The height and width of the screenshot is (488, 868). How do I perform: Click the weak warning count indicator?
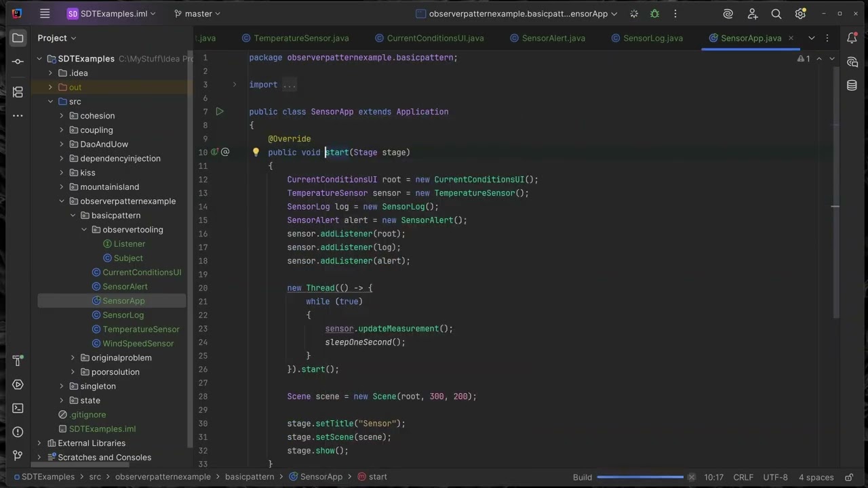point(804,59)
